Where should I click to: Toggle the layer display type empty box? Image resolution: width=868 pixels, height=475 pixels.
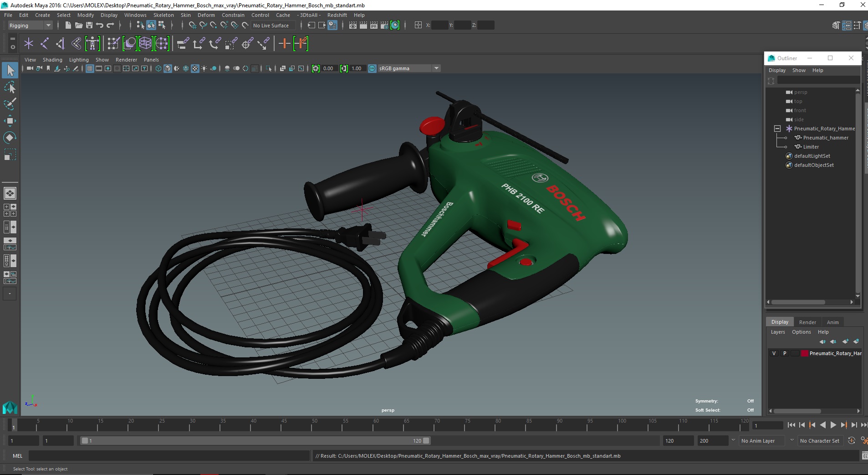pos(795,353)
